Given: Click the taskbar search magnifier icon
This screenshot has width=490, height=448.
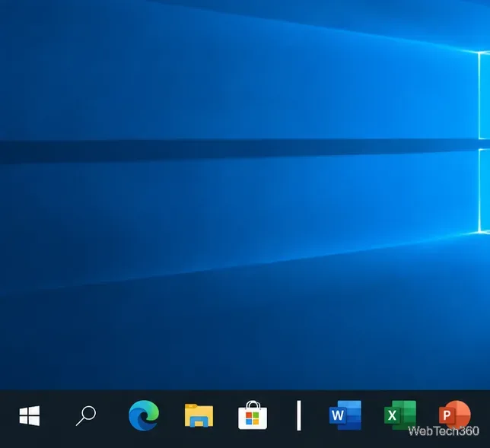Looking at the screenshot, I should [86, 415].
